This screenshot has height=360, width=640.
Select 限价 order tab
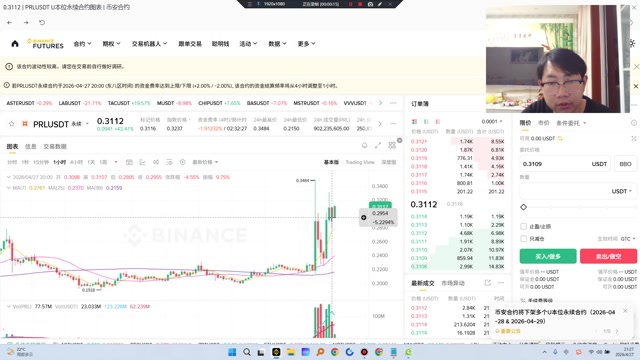525,123
